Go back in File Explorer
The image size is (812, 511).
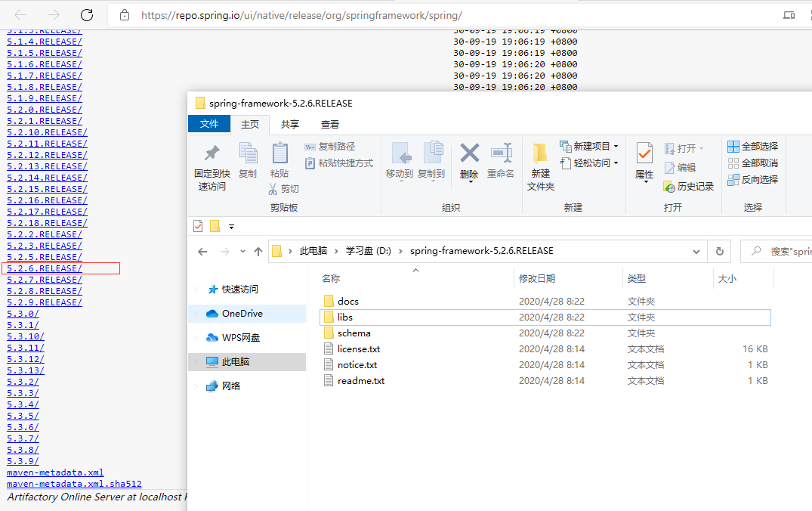202,252
